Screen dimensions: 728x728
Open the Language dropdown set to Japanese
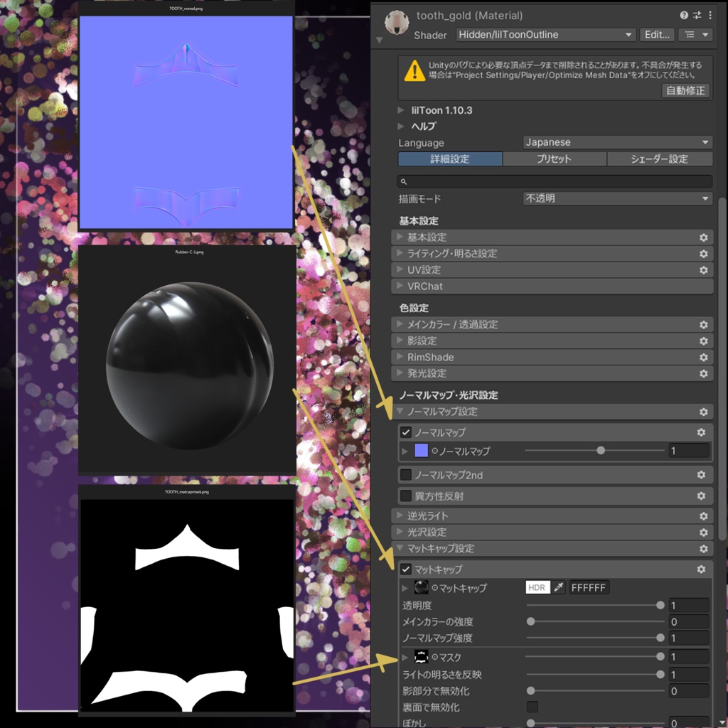point(618,142)
